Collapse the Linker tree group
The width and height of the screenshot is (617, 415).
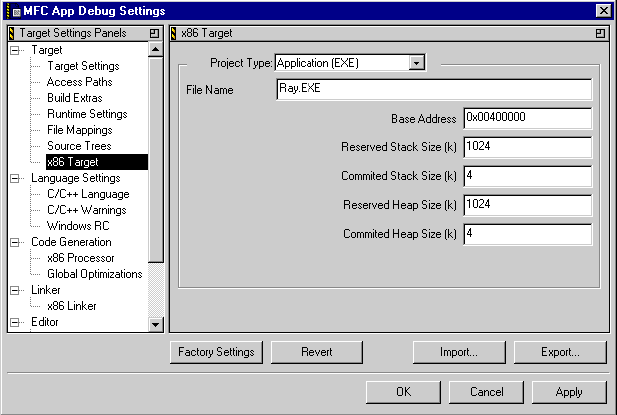point(15,290)
